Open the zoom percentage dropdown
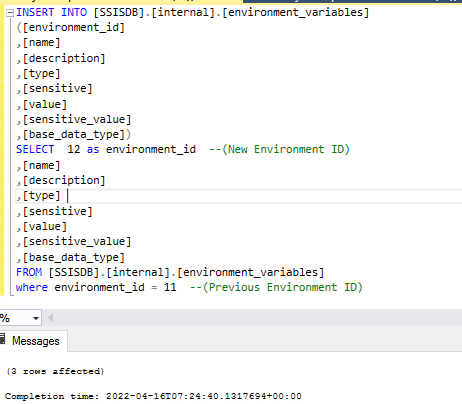Screen dimensions: 462x404 point(36,318)
